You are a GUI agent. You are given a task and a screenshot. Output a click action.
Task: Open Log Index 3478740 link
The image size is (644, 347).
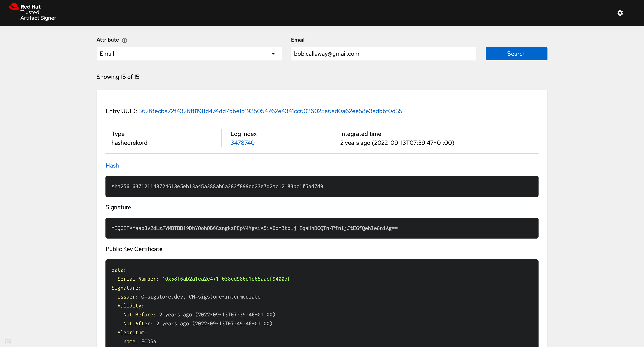point(242,143)
